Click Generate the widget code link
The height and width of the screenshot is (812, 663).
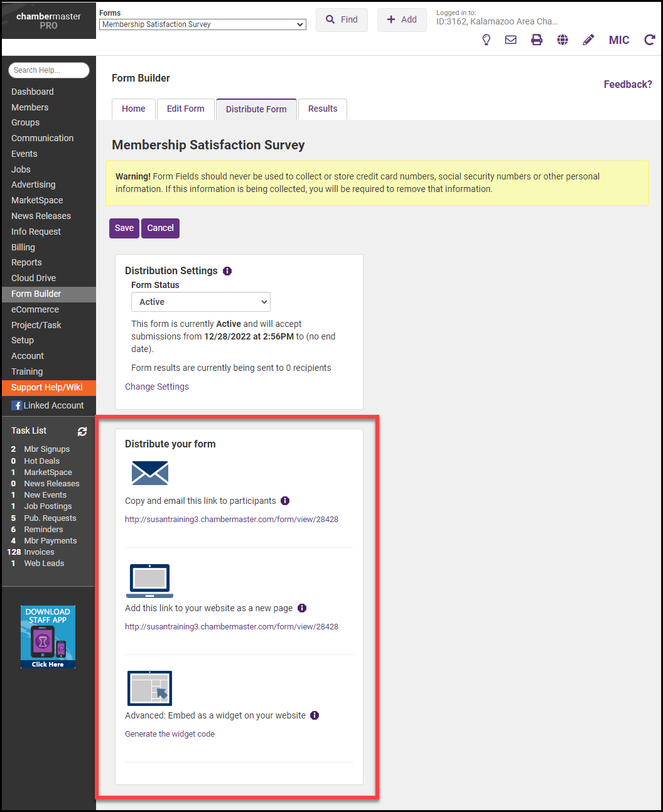point(170,734)
